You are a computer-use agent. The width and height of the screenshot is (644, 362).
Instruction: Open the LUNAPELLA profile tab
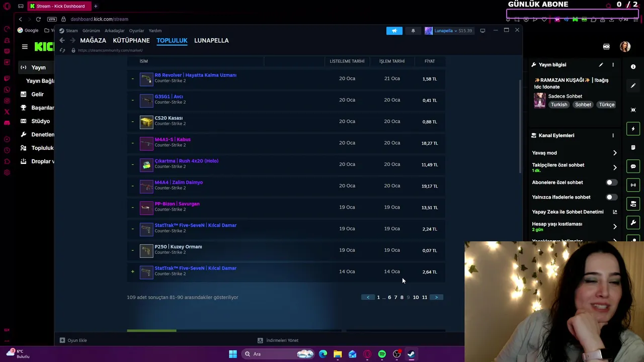[211, 40]
